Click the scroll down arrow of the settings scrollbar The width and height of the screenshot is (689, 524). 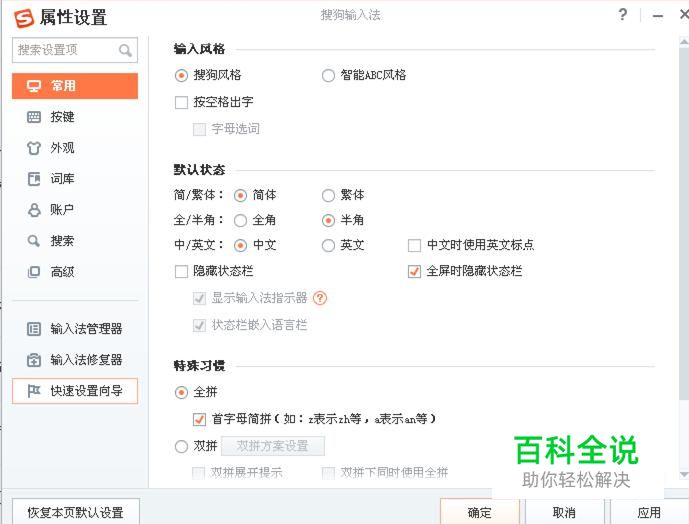[x=684, y=474]
